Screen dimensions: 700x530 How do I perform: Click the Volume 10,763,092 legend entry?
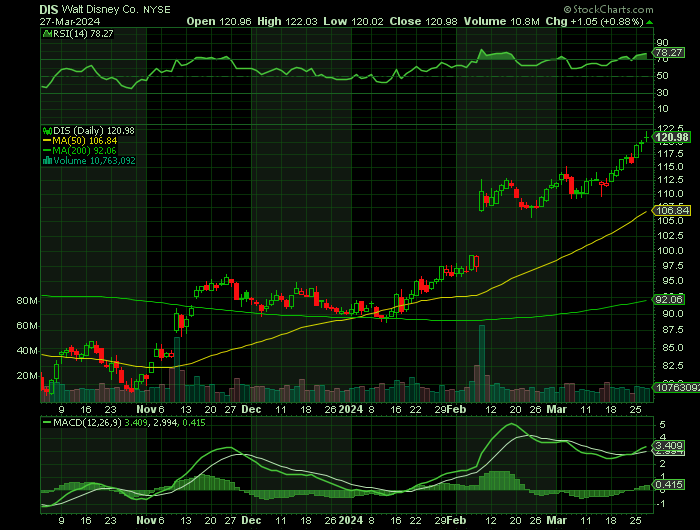(x=94, y=161)
